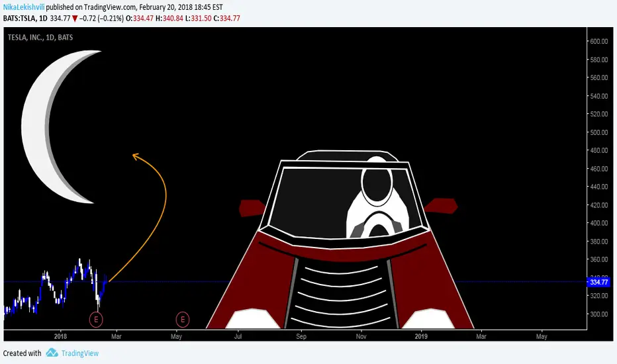Click the low value L:331.50

click(x=199, y=18)
